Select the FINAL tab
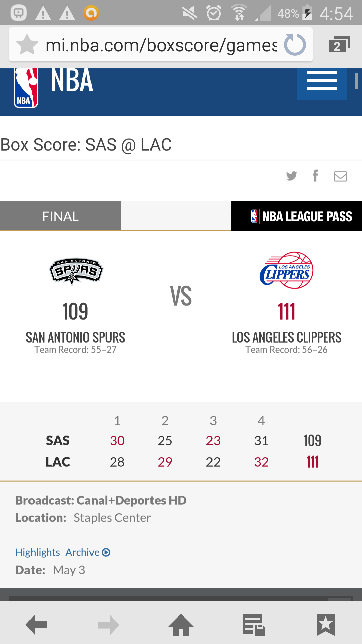The height and width of the screenshot is (644, 362). [60, 216]
